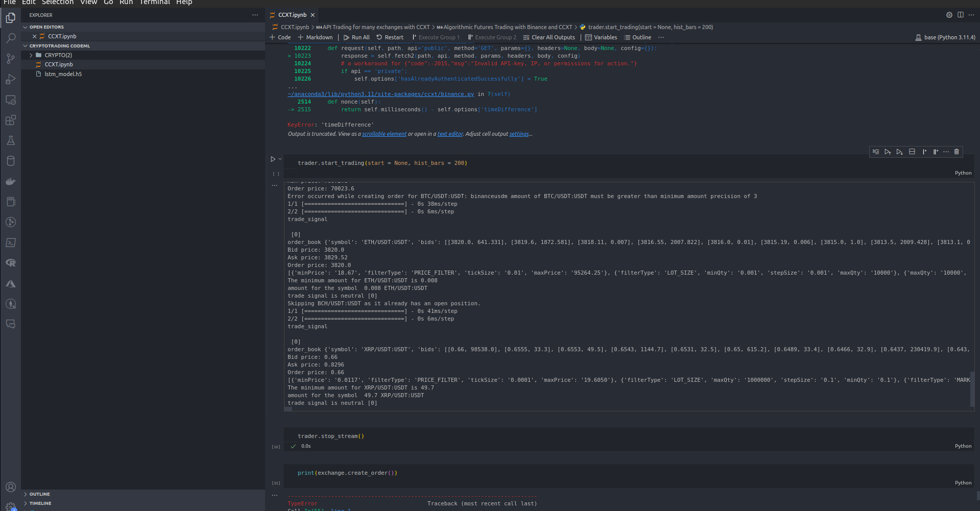This screenshot has height=511, width=980.
Task: Delete cell trash icon
Action: click(x=957, y=152)
